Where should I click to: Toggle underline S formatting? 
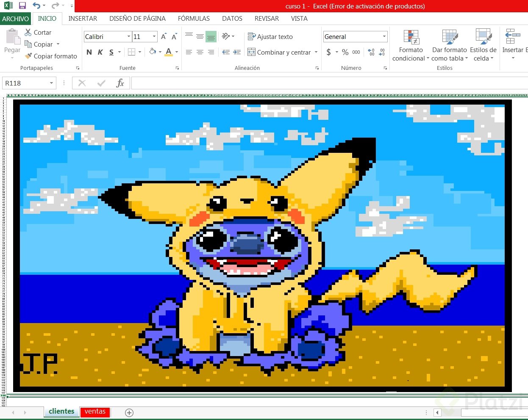coord(111,52)
